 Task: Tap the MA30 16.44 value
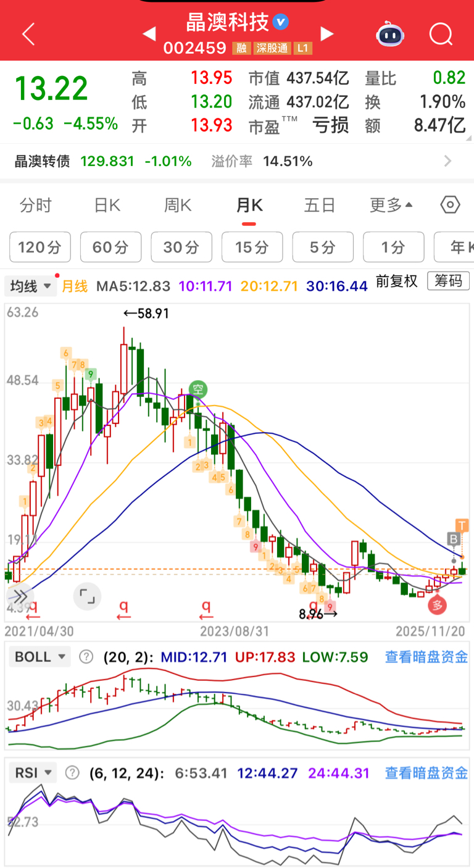[337, 286]
